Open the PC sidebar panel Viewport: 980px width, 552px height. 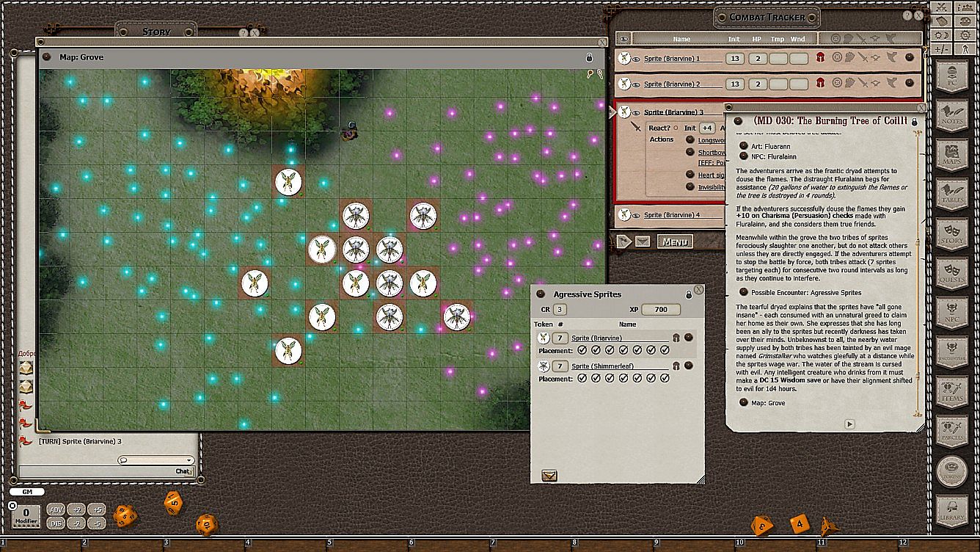tap(952, 76)
